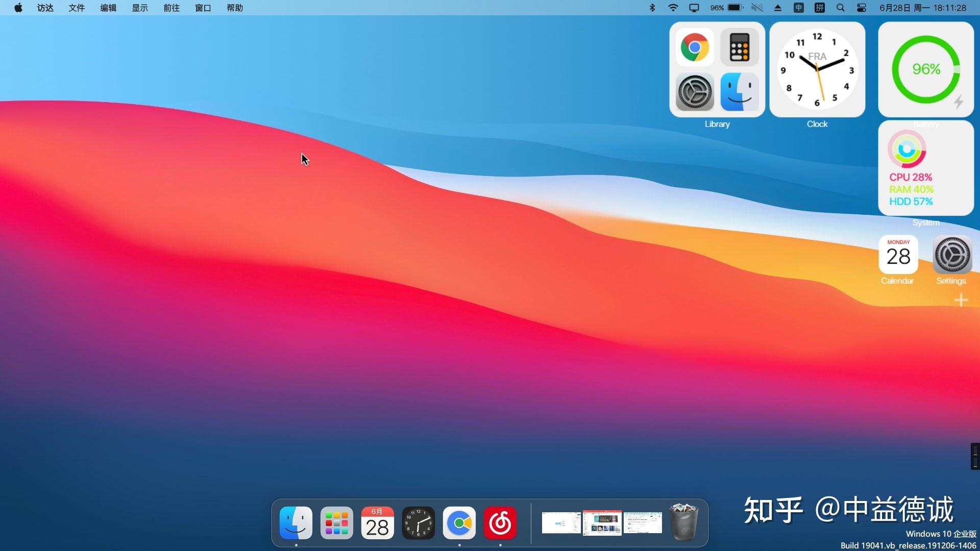Viewport: 980px width, 551px height.
Task: Open the Clock app in the Dock
Action: [418, 522]
